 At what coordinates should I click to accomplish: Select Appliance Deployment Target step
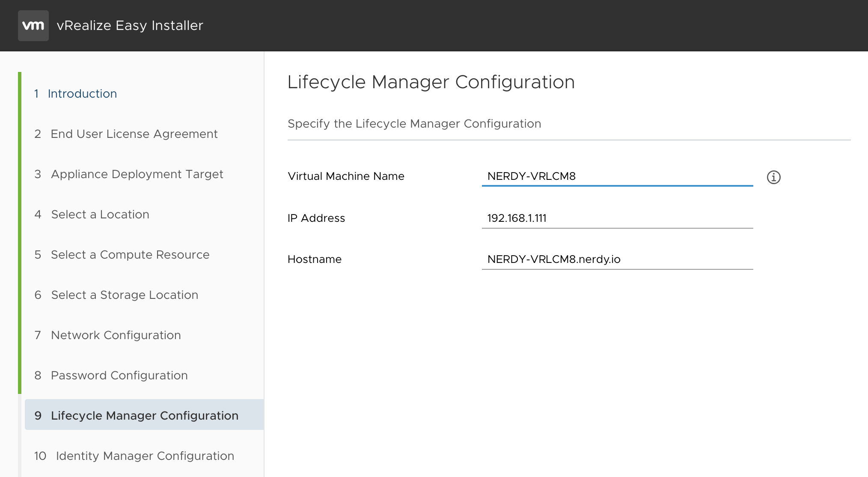coord(128,174)
